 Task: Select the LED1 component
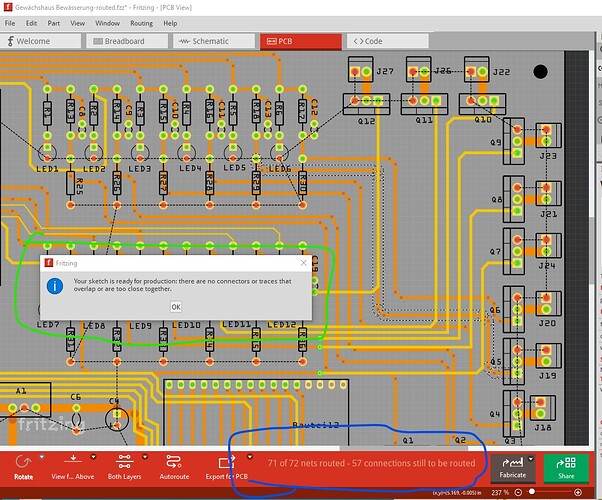pos(47,153)
